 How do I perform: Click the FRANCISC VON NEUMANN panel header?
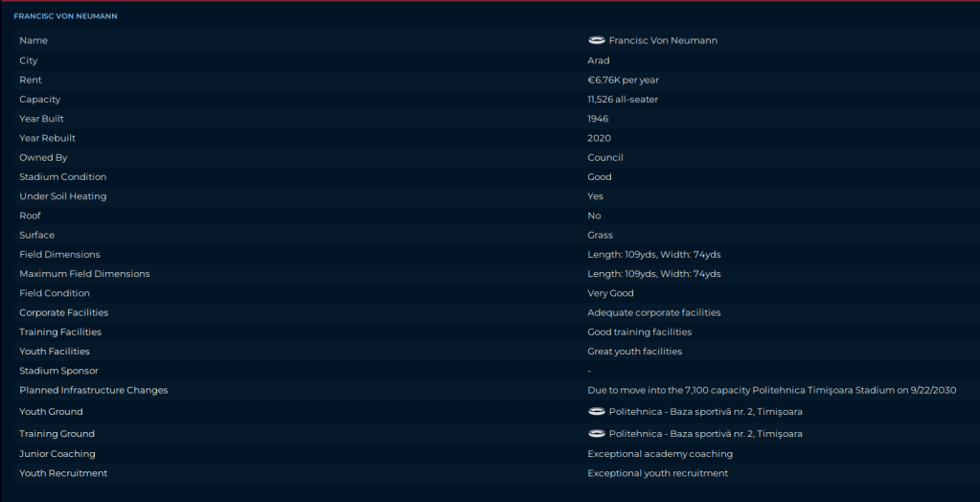65,16
